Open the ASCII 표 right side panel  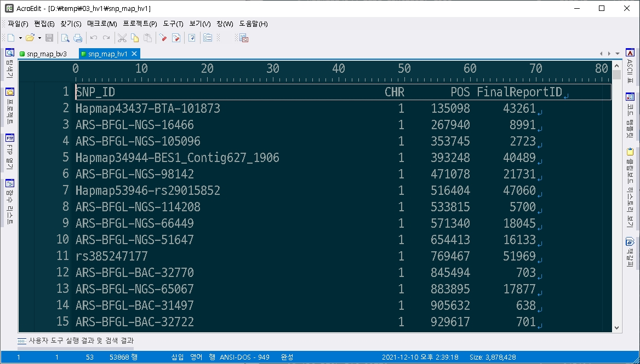pyautogui.click(x=630, y=66)
